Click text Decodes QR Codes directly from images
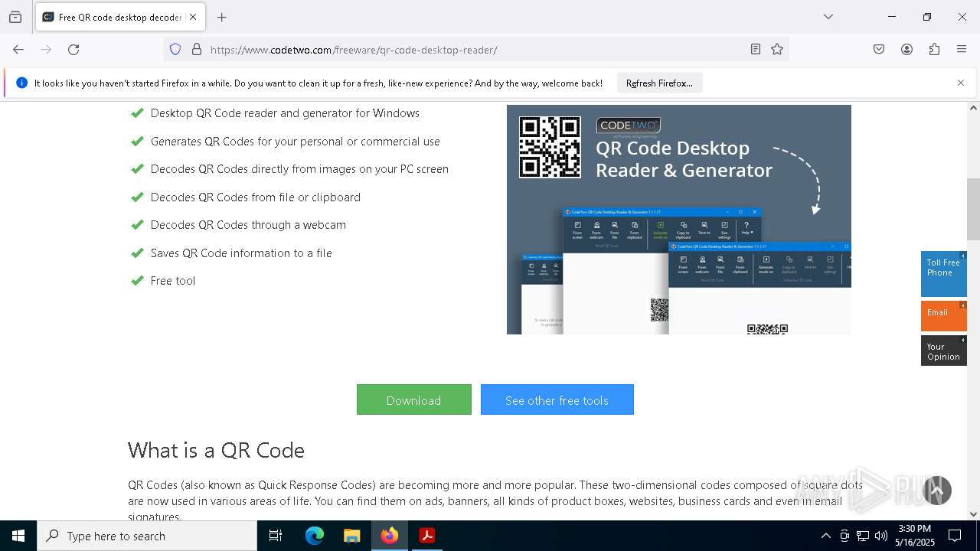The image size is (980, 551). (299, 169)
